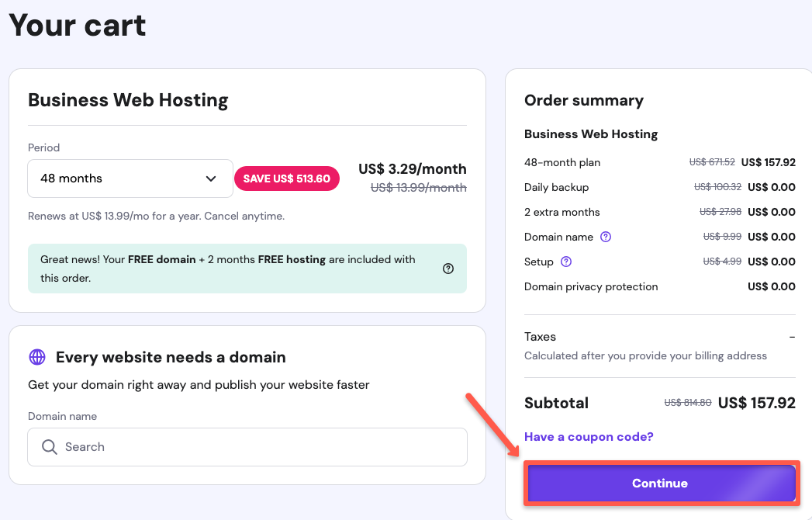This screenshot has height=520, width=812.
Task: Click the 'Renews at US$ 13.99/mo' notice
Action: [156, 216]
